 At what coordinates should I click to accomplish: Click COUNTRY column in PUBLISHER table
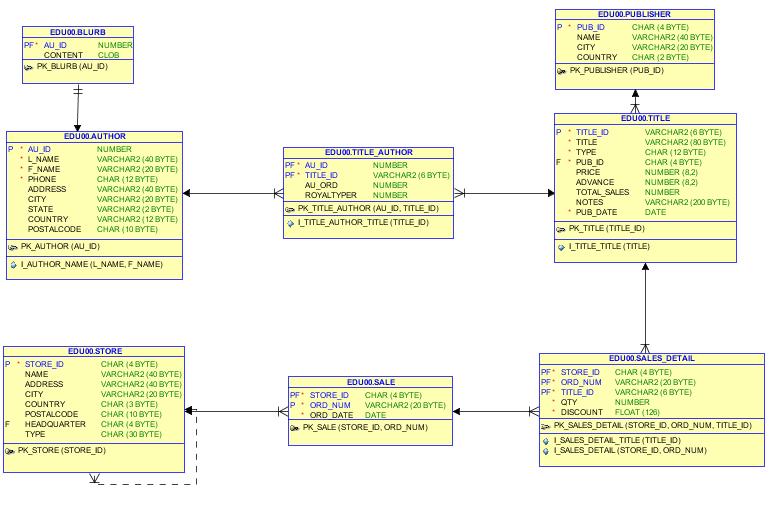596,57
